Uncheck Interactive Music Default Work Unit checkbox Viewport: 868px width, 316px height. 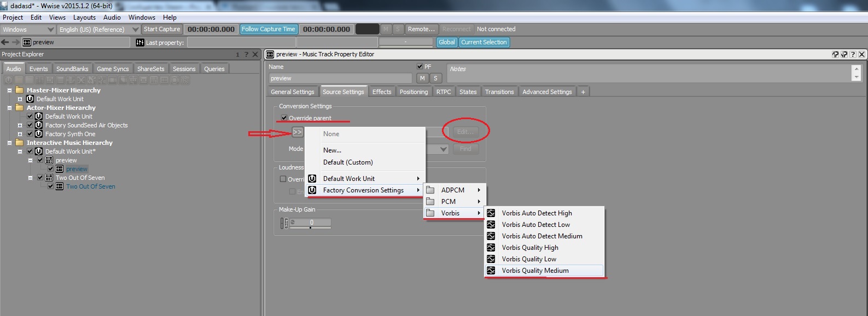tap(30, 151)
